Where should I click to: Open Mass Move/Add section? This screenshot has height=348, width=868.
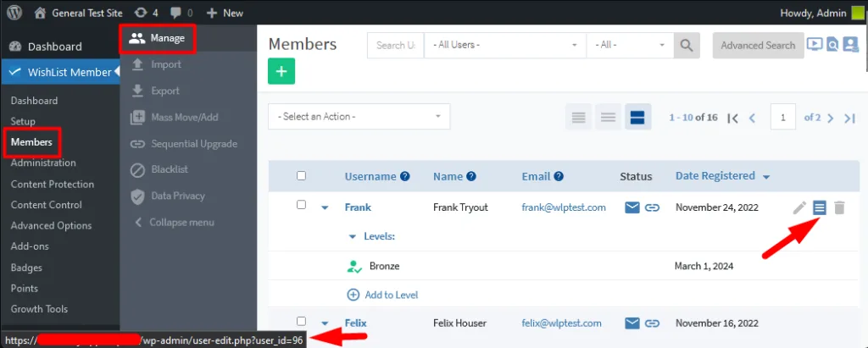coord(174,118)
